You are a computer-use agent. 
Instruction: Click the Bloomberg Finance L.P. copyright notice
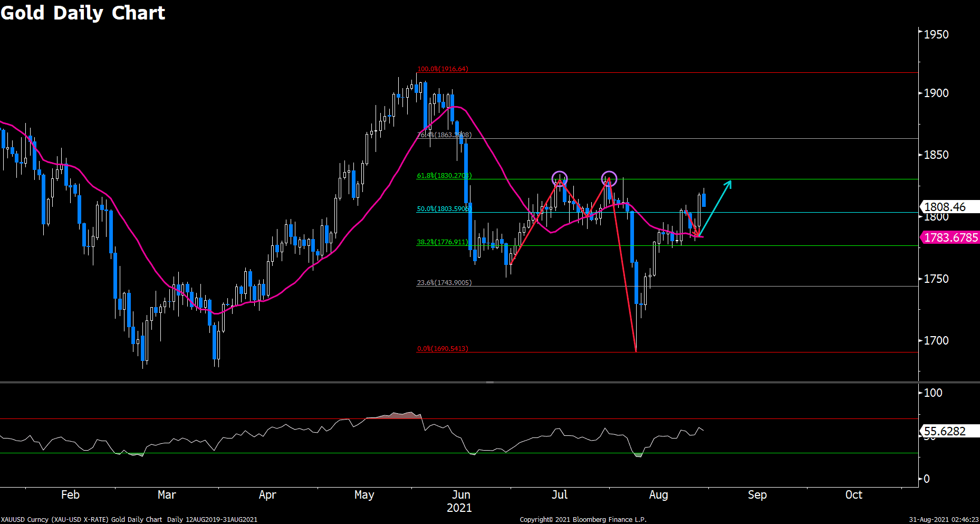coord(583,520)
